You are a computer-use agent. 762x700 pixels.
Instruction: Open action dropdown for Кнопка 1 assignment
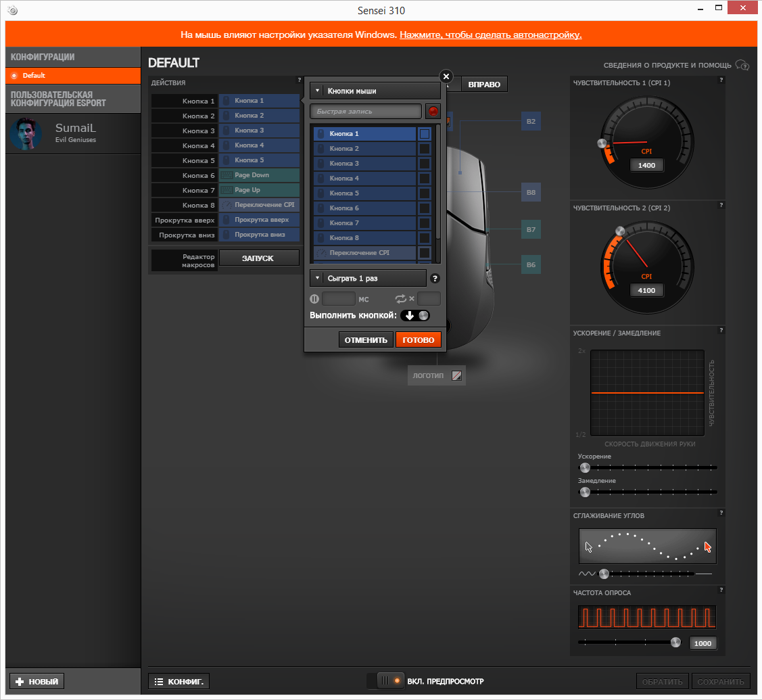[x=259, y=101]
